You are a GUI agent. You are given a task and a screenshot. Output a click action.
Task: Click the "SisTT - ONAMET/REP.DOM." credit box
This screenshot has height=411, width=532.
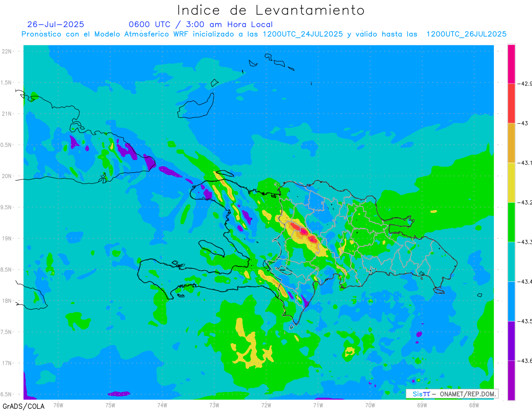pos(452,394)
